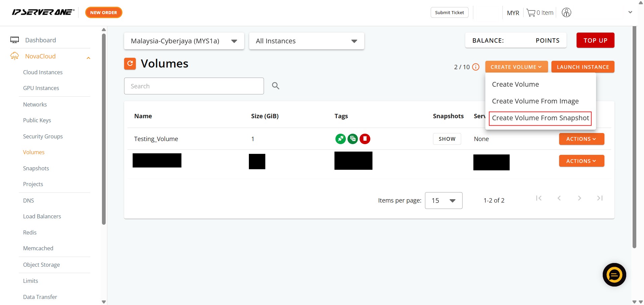Click the green plug attach icon for Testing_Volume
Screen dimensions: 644x305
click(x=340, y=139)
